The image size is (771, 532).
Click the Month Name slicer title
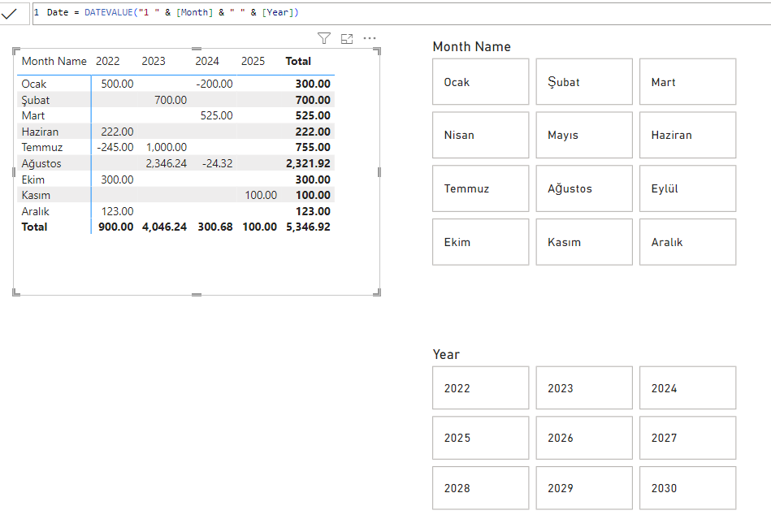471,47
